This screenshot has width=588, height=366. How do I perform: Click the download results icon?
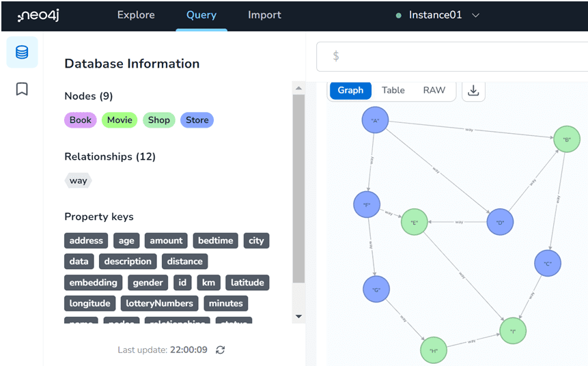[473, 90]
